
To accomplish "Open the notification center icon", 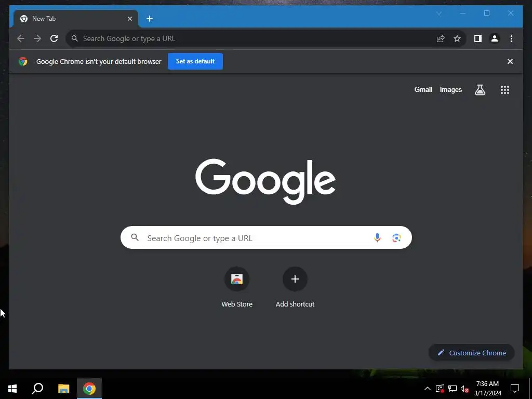I will [x=515, y=389].
